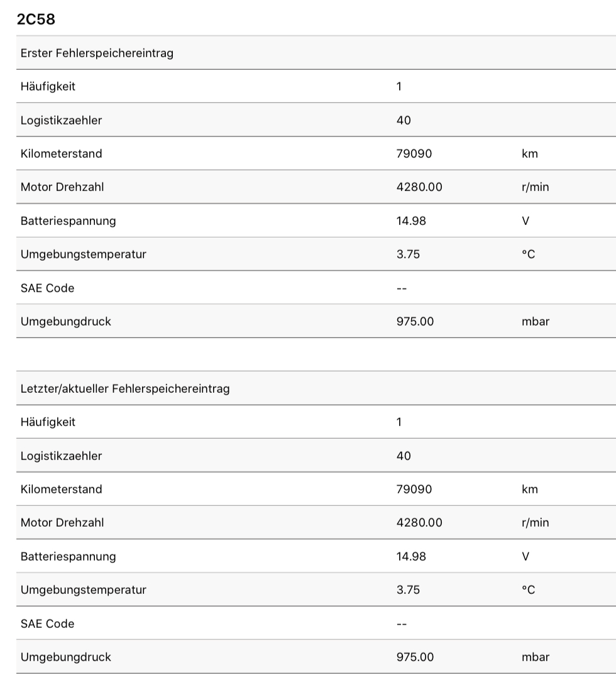
Task: Select Logistikzaehler label in the last entry
Action: point(61,456)
